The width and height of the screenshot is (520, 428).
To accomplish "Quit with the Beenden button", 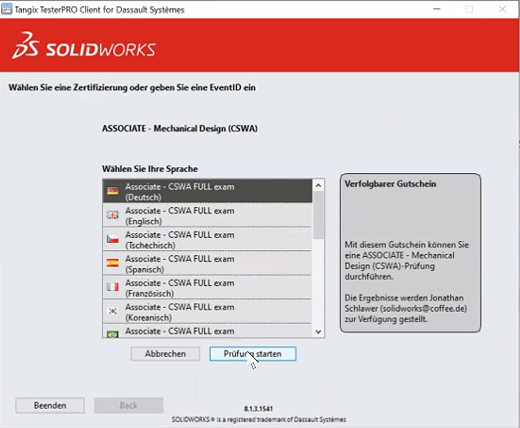I will 50,405.
